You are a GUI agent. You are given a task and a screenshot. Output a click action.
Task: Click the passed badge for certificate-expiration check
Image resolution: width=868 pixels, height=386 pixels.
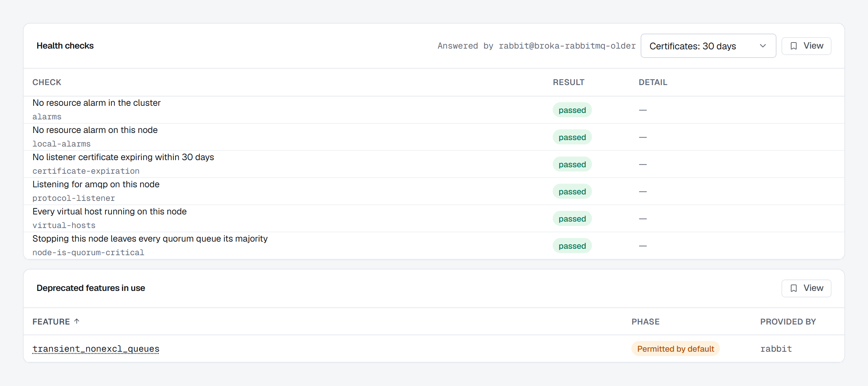point(572,164)
